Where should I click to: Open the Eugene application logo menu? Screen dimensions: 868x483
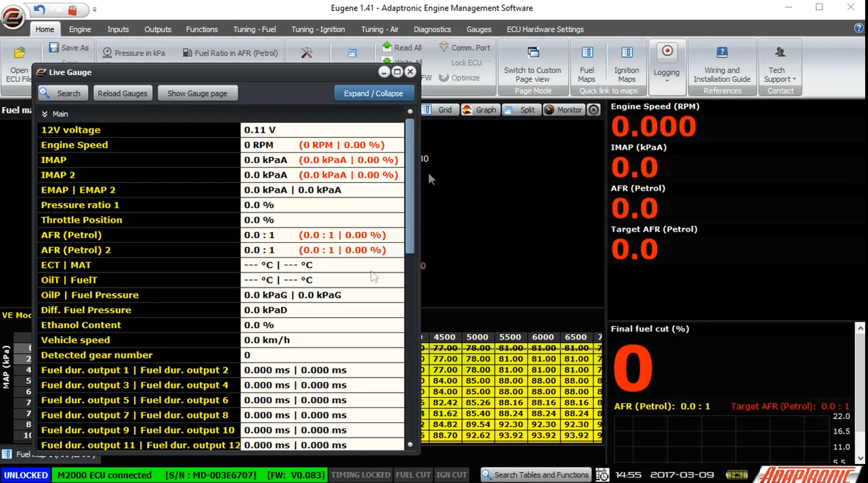point(12,17)
